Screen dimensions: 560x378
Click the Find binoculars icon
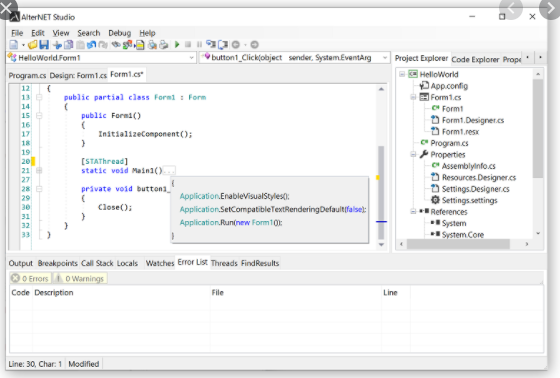116,45
